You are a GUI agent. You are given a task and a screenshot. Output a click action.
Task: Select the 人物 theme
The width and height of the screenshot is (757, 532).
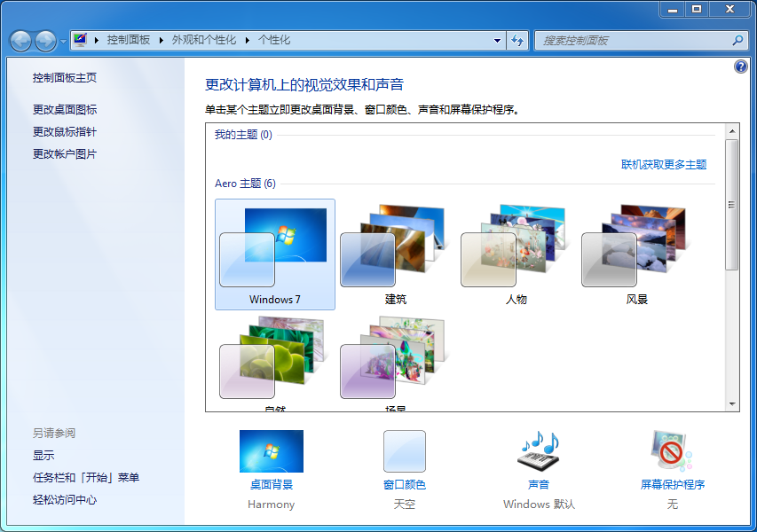pos(516,254)
